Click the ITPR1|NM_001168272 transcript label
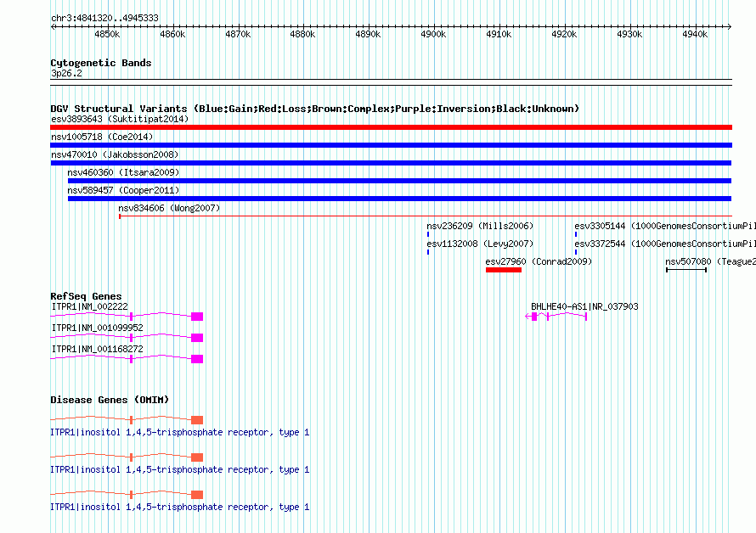The height and width of the screenshot is (533, 756). click(98, 349)
